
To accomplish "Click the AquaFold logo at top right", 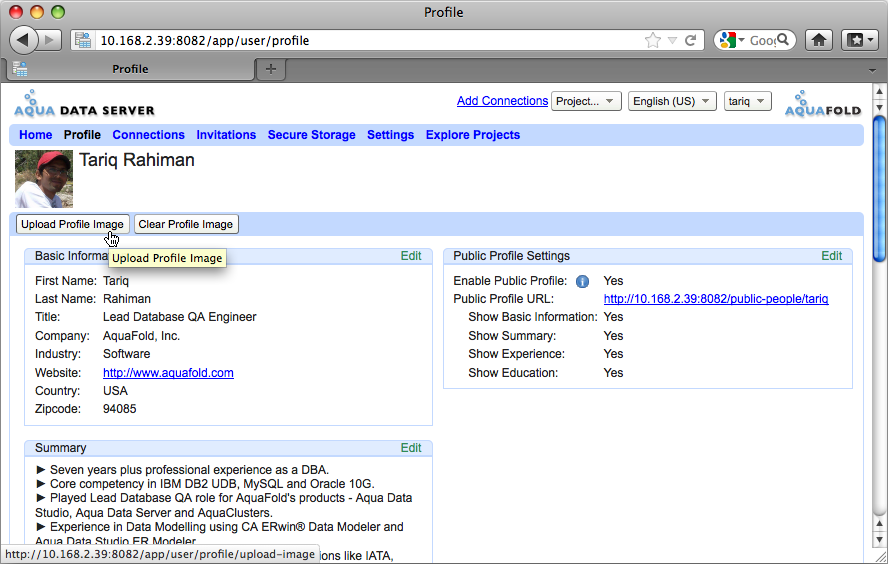I will coord(823,104).
